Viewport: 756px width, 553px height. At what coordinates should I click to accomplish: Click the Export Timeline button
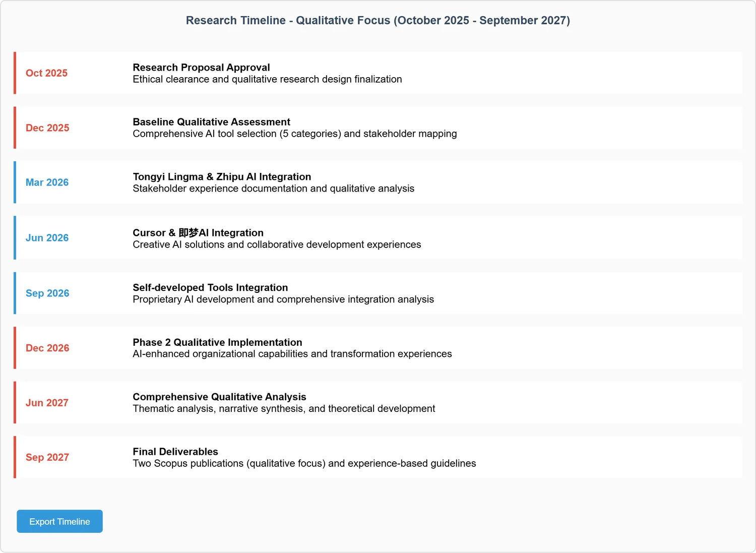pos(59,521)
